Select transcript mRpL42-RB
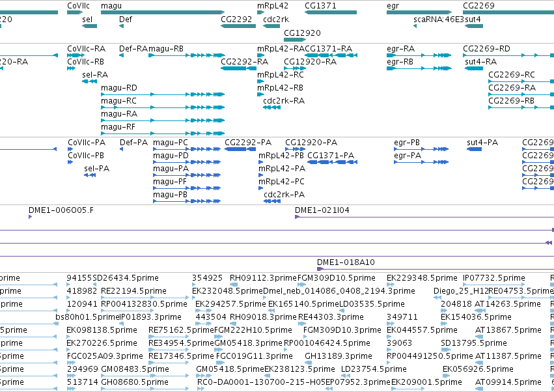 pyautogui.click(x=280, y=88)
